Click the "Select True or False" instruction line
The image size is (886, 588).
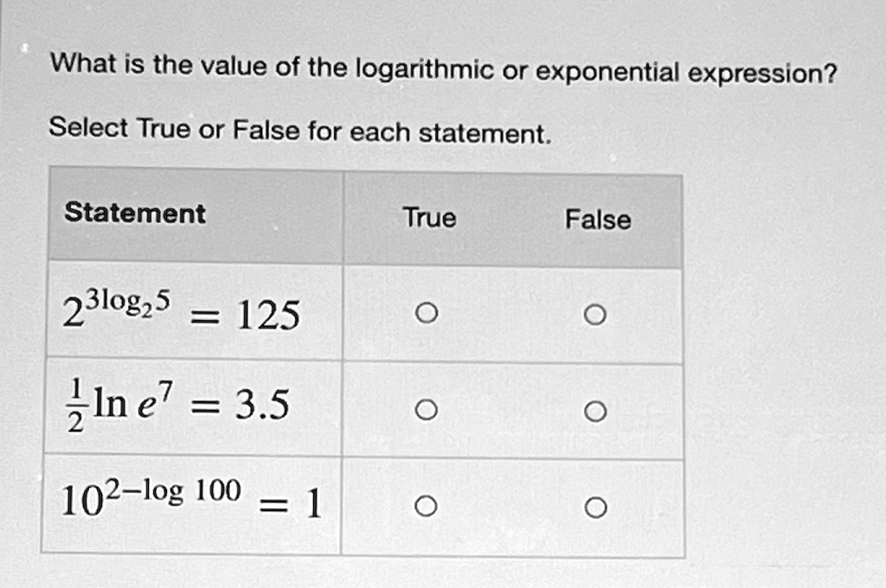pos(299,131)
